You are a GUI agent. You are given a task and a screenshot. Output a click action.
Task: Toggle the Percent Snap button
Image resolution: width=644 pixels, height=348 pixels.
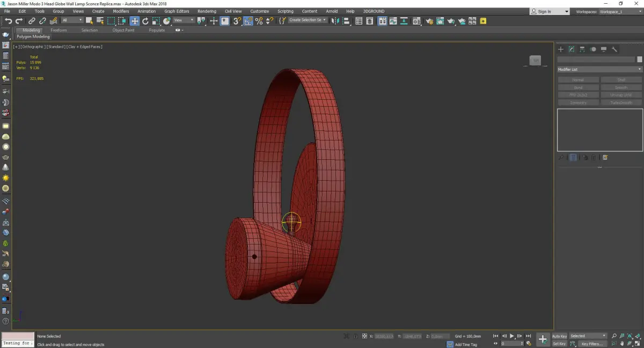tap(259, 21)
